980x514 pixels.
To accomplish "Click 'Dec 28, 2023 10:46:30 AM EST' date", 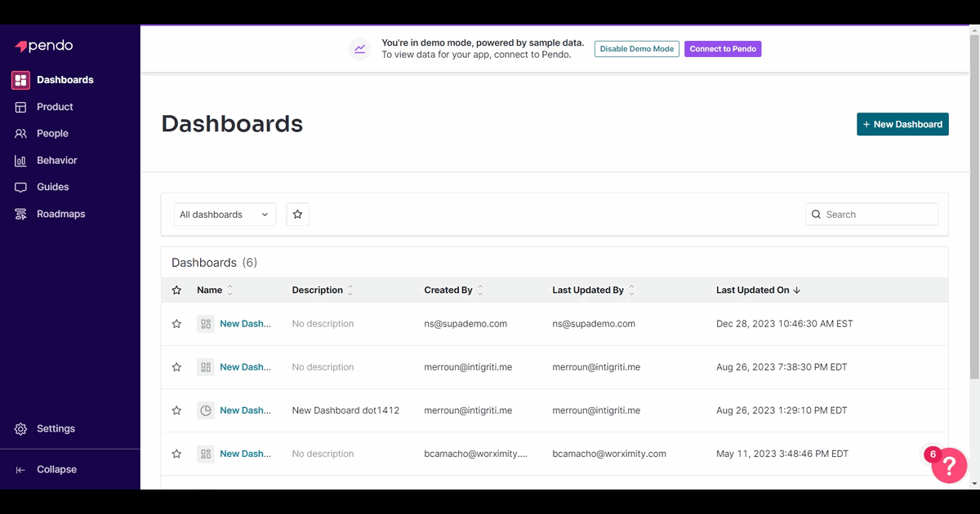I will pos(784,324).
